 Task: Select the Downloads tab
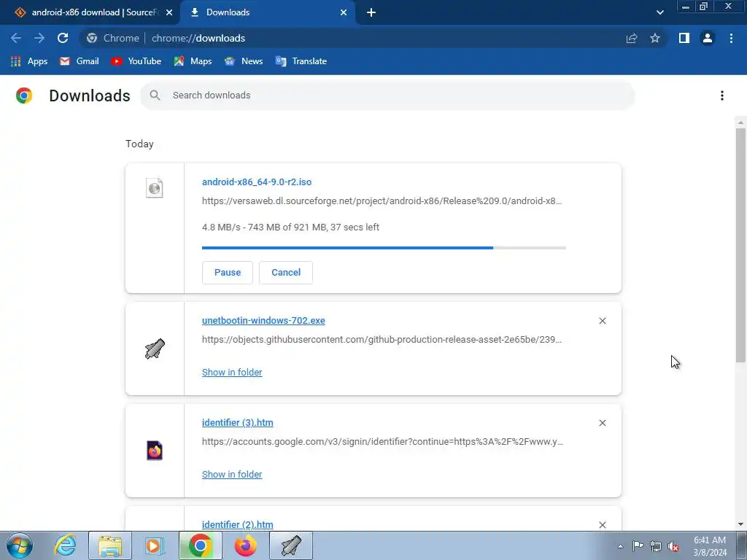(x=268, y=12)
